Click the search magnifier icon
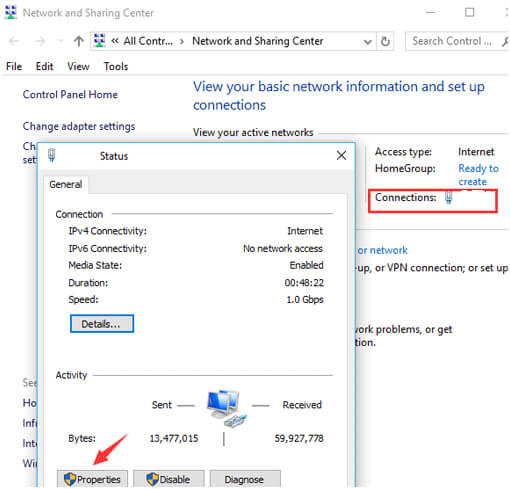This screenshot has width=510, height=489. pyautogui.click(x=505, y=41)
